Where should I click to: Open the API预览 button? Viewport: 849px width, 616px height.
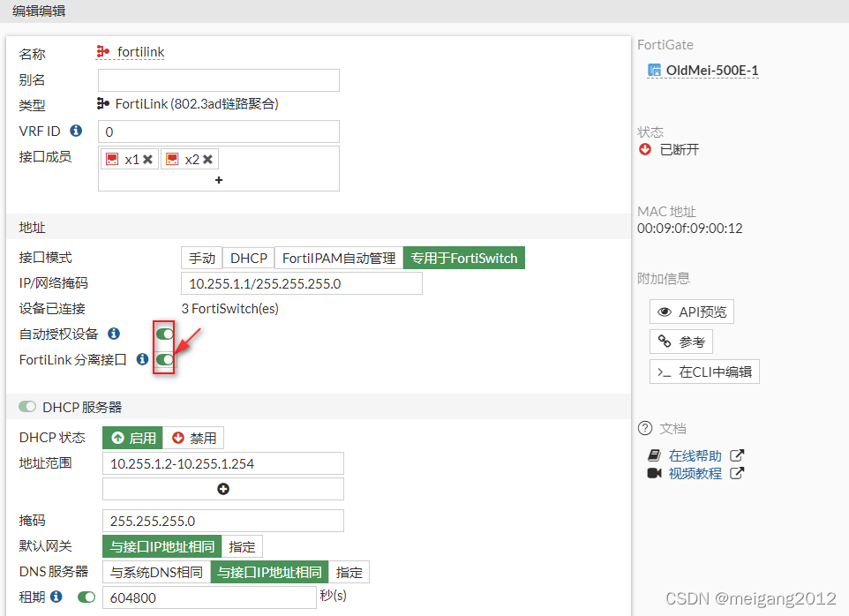691,312
